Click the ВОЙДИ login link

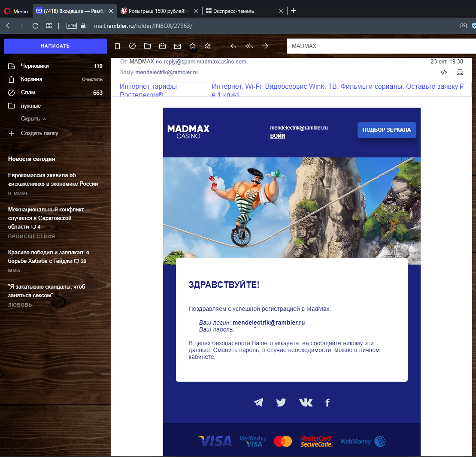pyautogui.click(x=277, y=136)
